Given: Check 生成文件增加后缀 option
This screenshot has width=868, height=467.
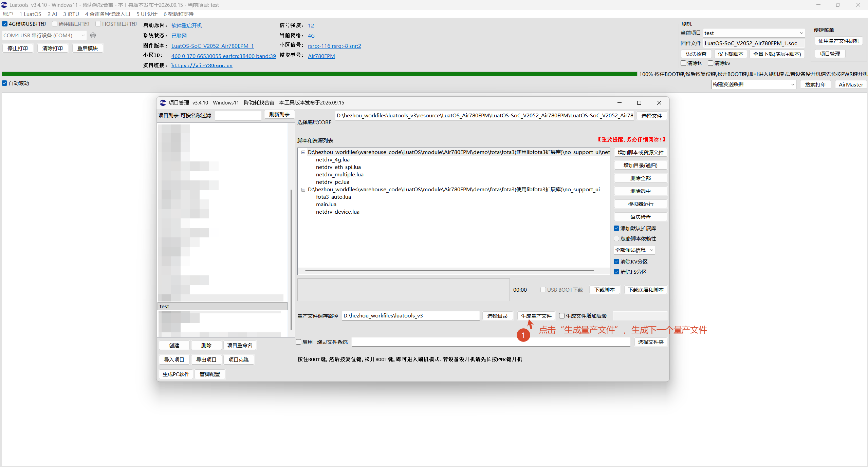Looking at the screenshot, I should coord(562,316).
